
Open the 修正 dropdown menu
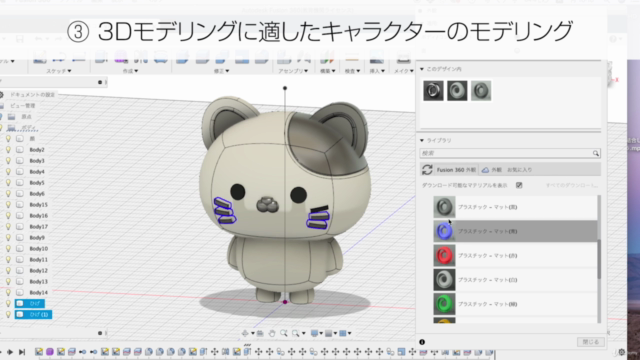pyautogui.click(x=222, y=71)
